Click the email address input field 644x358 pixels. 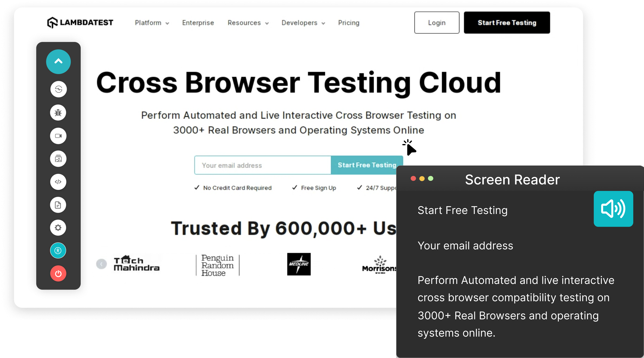[262, 165]
